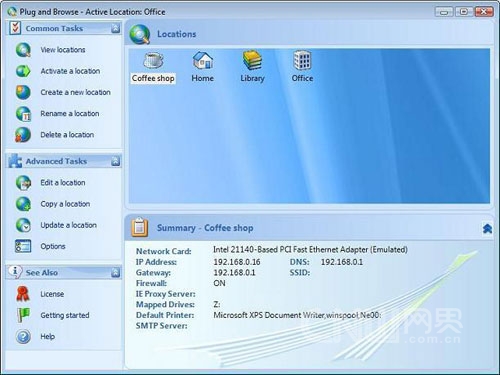This screenshot has height=375, width=500.
Task: Click the Create a new location link
Action: tap(75, 92)
